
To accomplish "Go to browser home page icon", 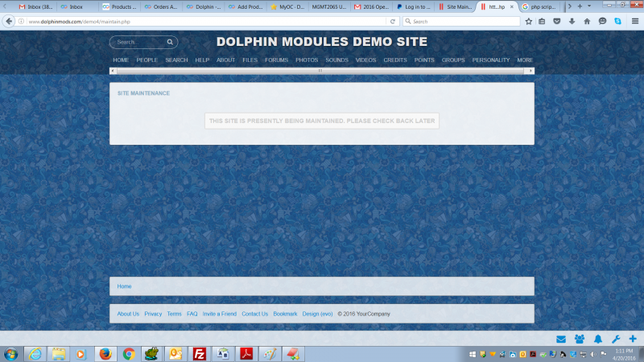I will [587, 22].
